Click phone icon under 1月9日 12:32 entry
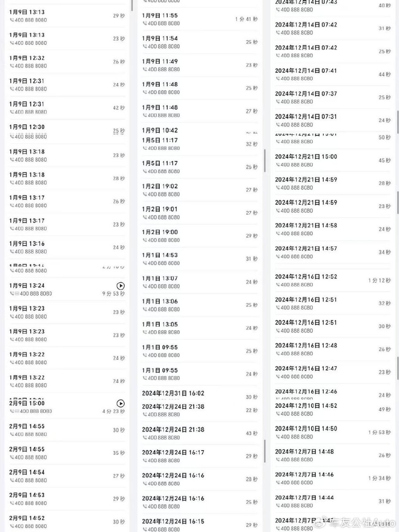This screenshot has height=532, width=399. [x=12, y=66]
